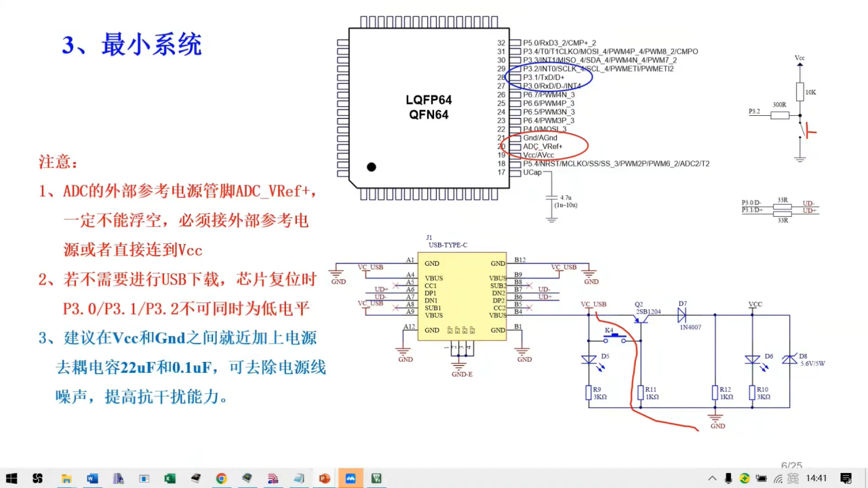Open the red striped icon app in taskbar
The image size is (868, 488).
click(x=273, y=479)
